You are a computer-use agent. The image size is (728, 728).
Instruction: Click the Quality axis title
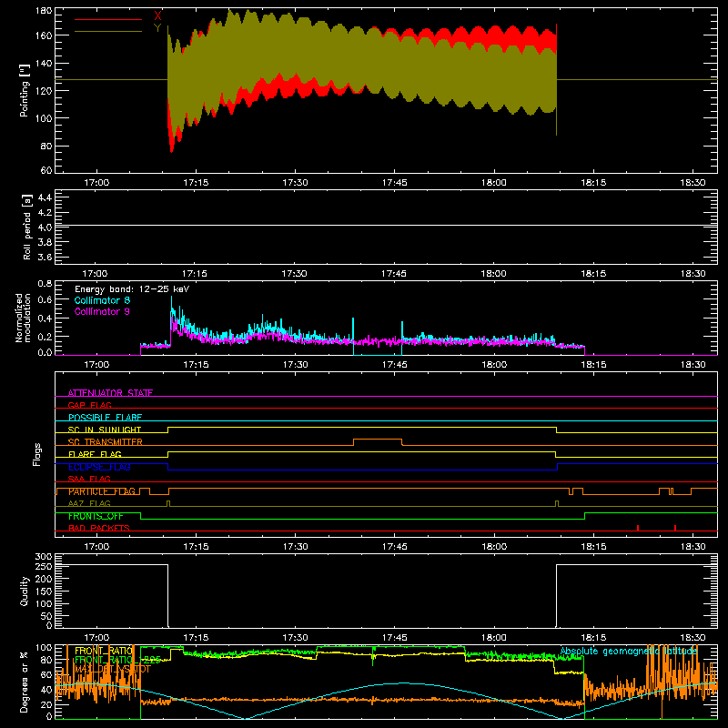point(25,591)
